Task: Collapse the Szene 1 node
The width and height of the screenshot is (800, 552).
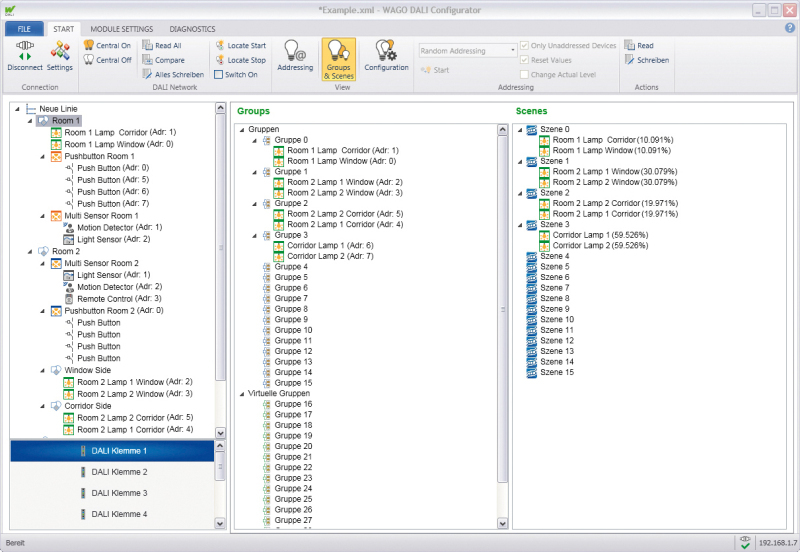Action: (520, 162)
